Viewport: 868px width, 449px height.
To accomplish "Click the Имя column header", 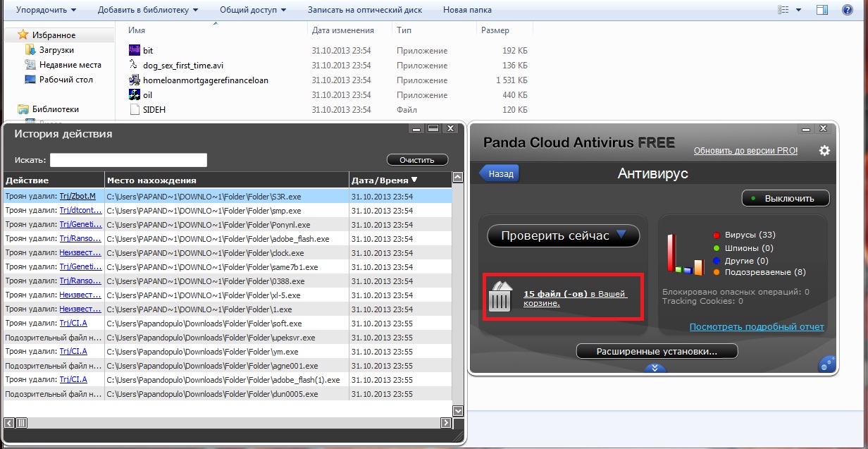I will pos(137,30).
